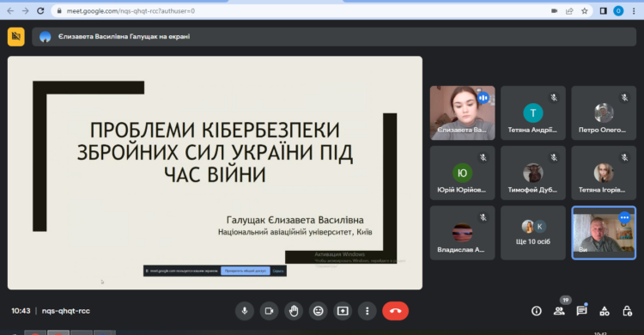
Task: Open chat with everyone icon
Action: [x=581, y=311]
